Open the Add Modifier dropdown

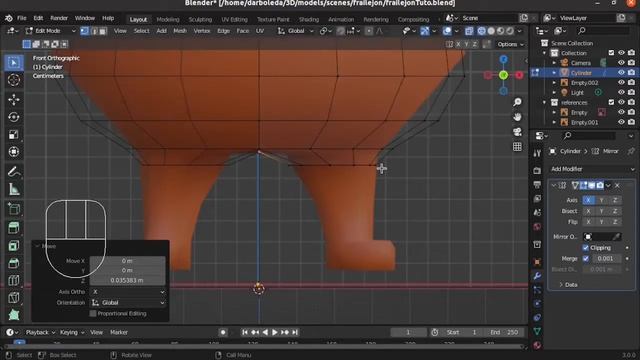[x=592, y=169]
